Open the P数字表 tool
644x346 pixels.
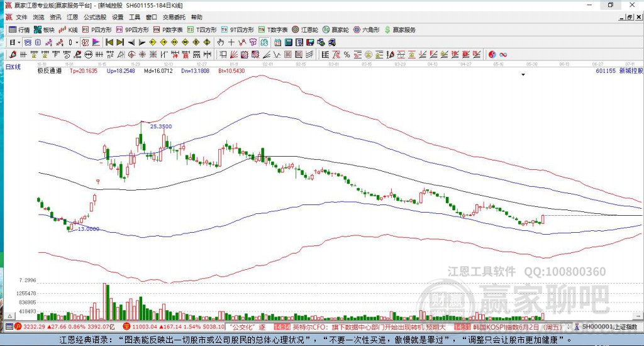pos(168,30)
